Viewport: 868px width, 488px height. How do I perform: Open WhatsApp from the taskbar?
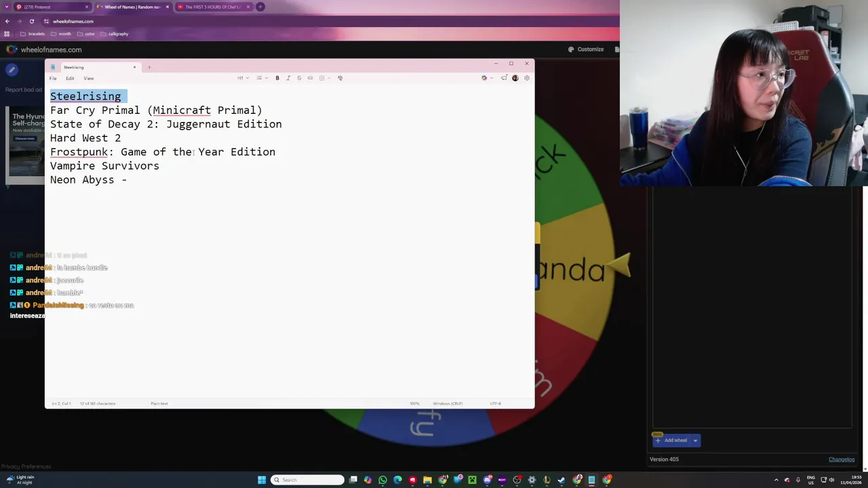tap(382, 480)
